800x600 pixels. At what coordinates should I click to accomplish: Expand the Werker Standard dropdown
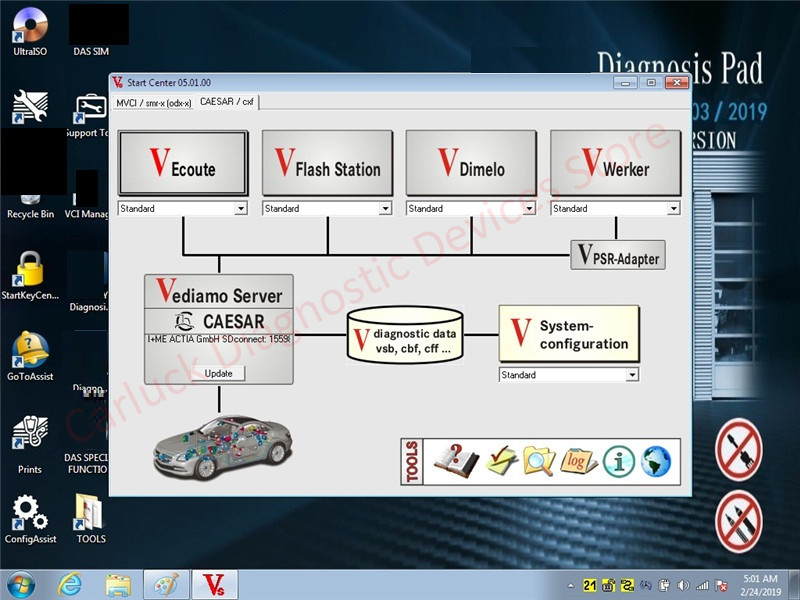(x=673, y=208)
